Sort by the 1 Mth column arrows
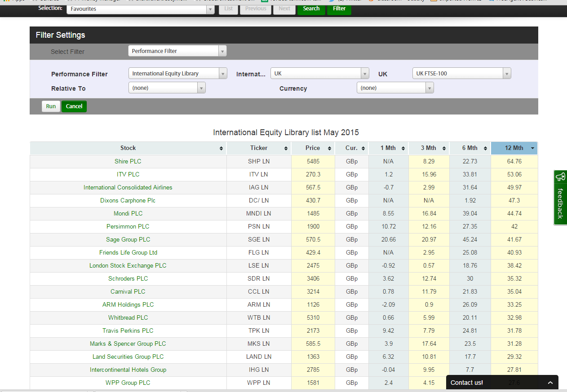This screenshot has height=392, width=567. tap(403, 148)
